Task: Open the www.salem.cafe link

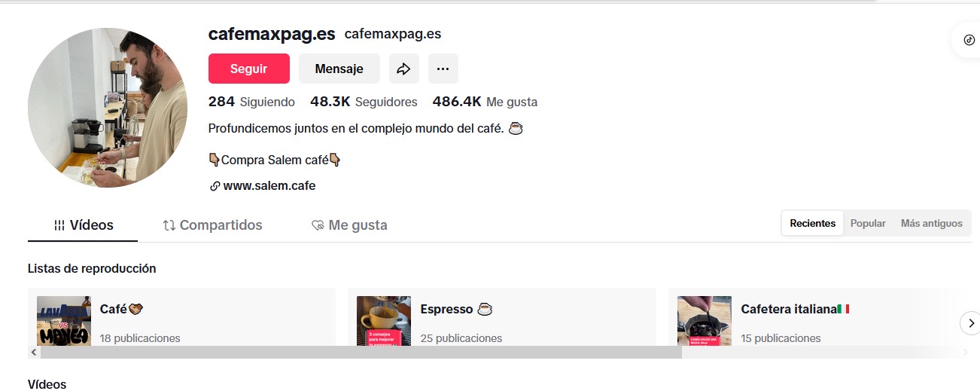Action: (269, 186)
